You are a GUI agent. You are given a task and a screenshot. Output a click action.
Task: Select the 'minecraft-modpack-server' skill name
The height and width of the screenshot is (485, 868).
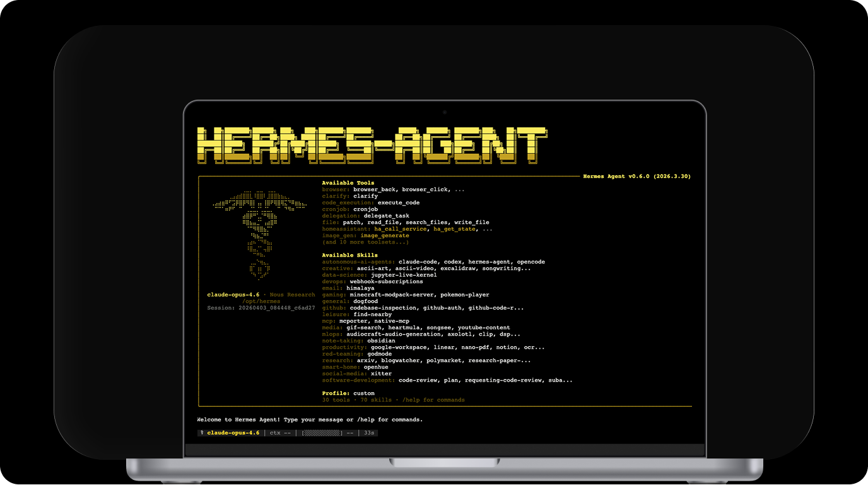392,295
